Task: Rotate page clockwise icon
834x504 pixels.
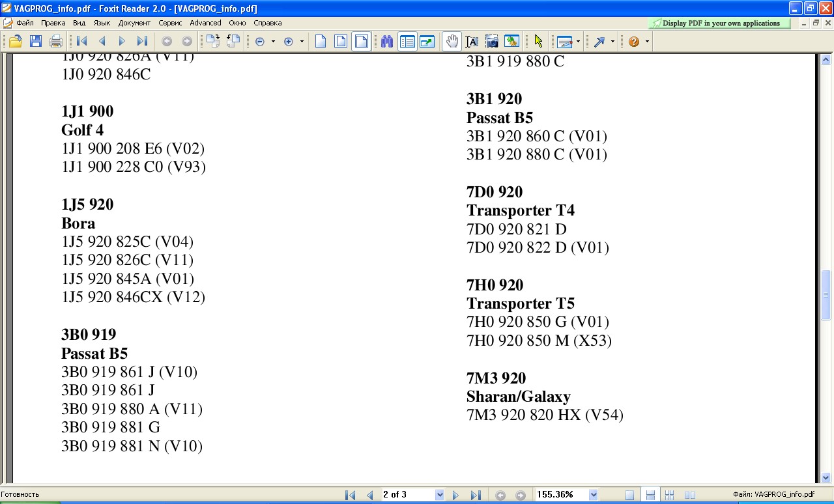Action: 212,41
